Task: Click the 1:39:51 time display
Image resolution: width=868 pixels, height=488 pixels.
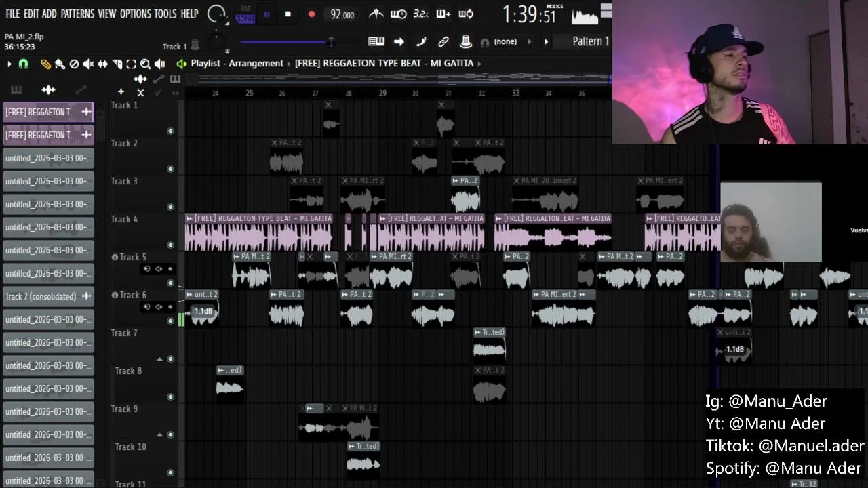Action: (x=530, y=14)
